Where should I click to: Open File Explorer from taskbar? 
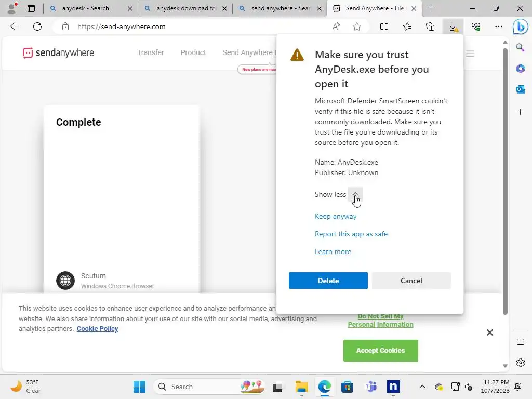click(x=301, y=387)
